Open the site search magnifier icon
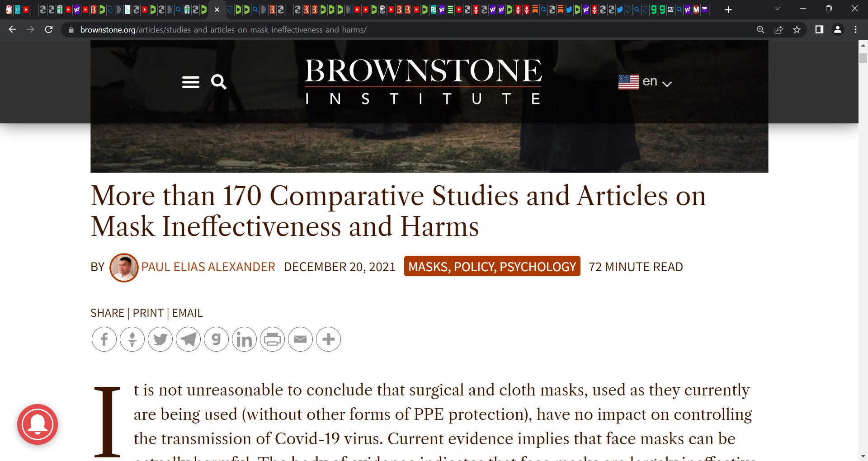The image size is (868, 461). 219,82
